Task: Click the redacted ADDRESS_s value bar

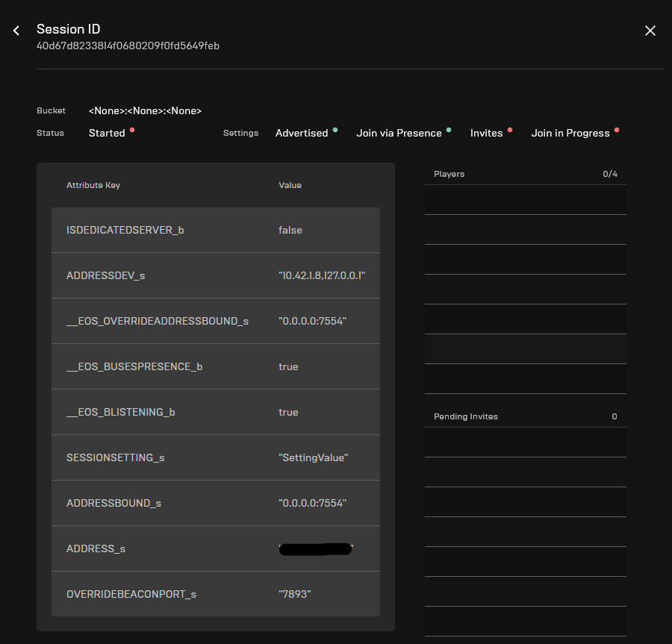Action: (x=315, y=548)
